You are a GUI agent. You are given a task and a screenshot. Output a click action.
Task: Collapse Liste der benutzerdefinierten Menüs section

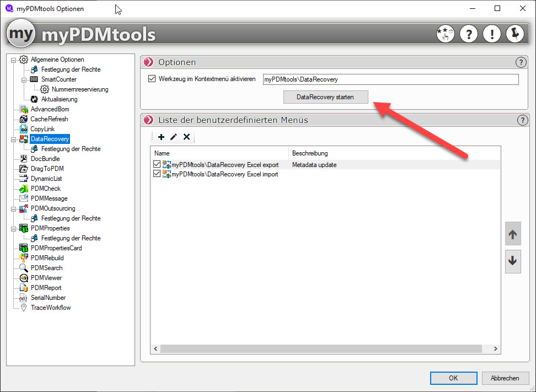pos(148,120)
